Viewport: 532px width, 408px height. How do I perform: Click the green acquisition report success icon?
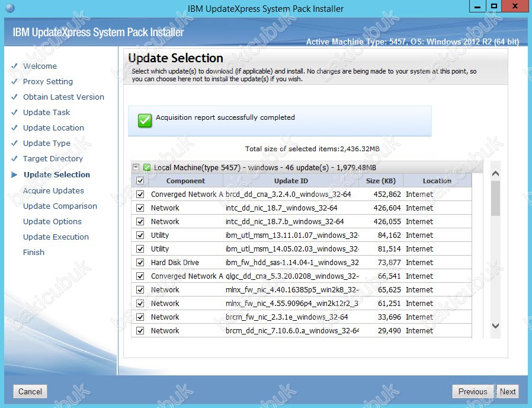[145, 120]
